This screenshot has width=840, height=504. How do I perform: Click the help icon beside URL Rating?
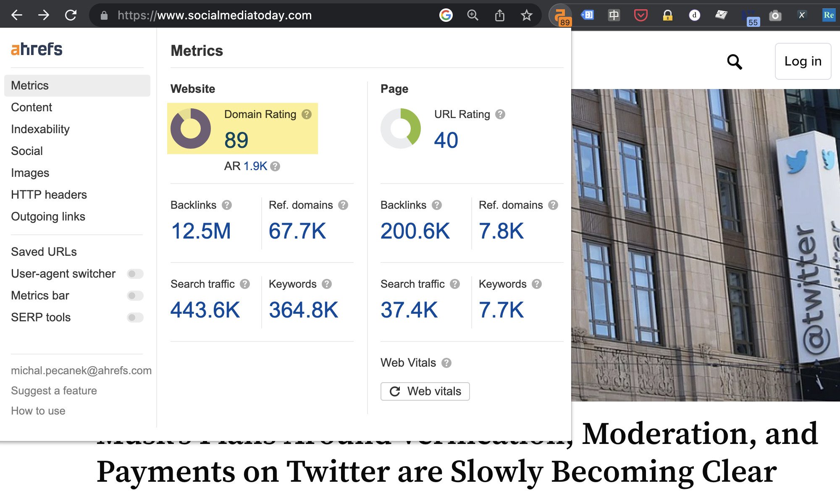(x=500, y=114)
